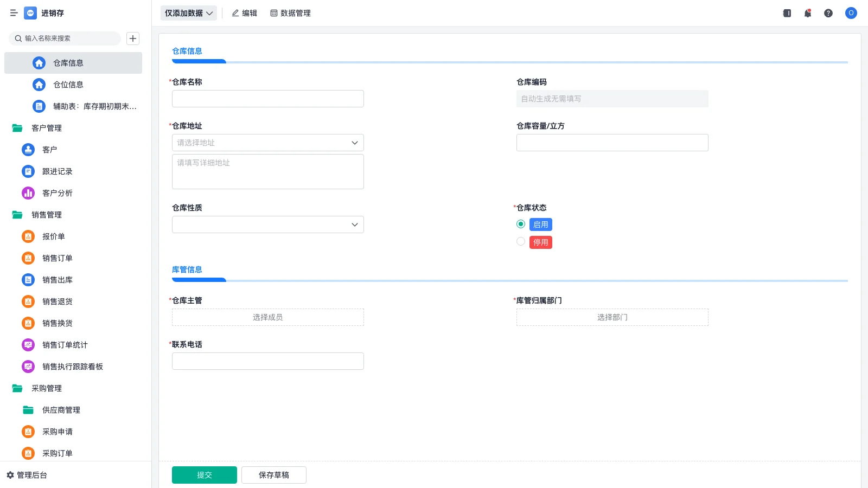
Task: Click the 停用 red label tag
Action: click(x=541, y=242)
